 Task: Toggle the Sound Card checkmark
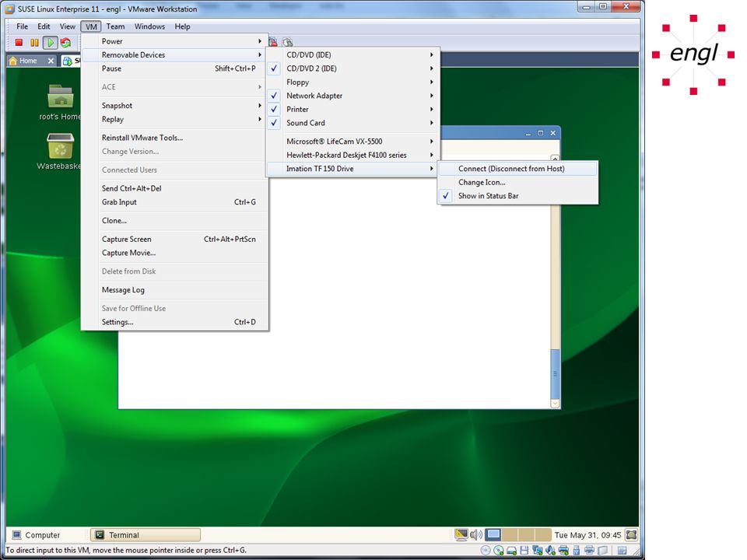pos(274,123)
